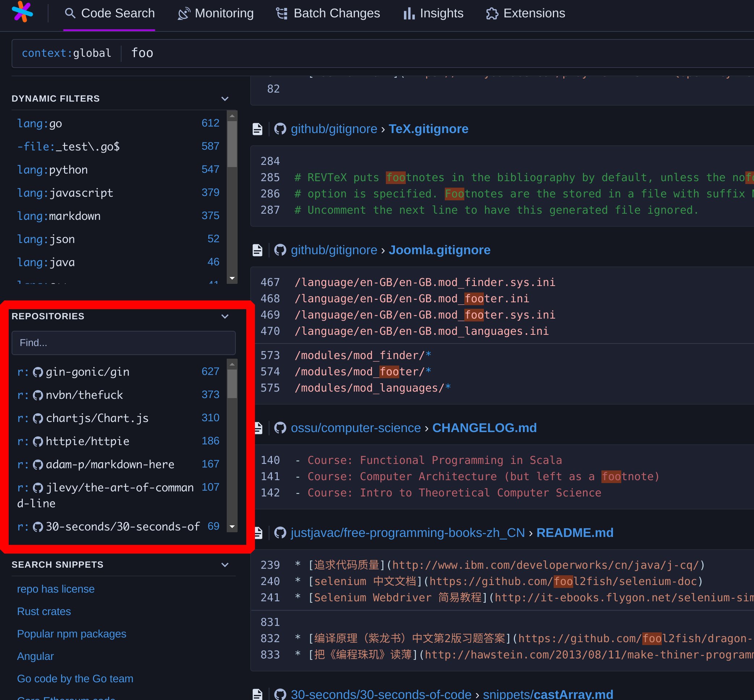Click the GitHub icon beside ossu/computer-science
Viewport: 754px width, 700px height.
pyautogui.click(x=280, y=428)
